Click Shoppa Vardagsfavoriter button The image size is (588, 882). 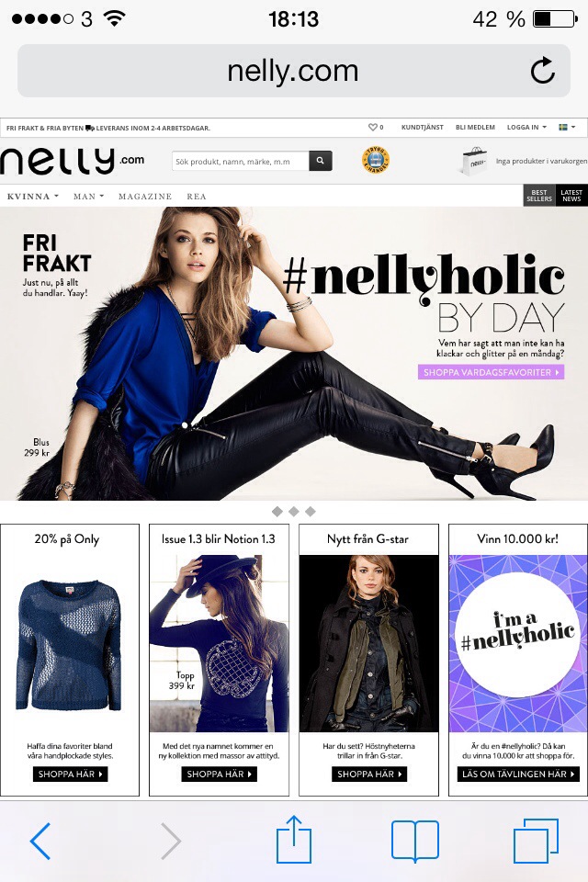[491, 372]
